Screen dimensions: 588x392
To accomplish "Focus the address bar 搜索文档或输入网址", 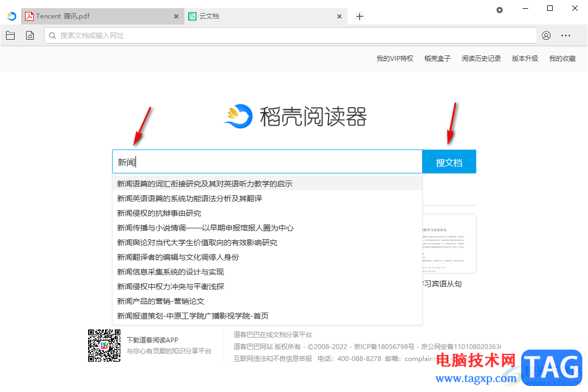I will 290,35.
